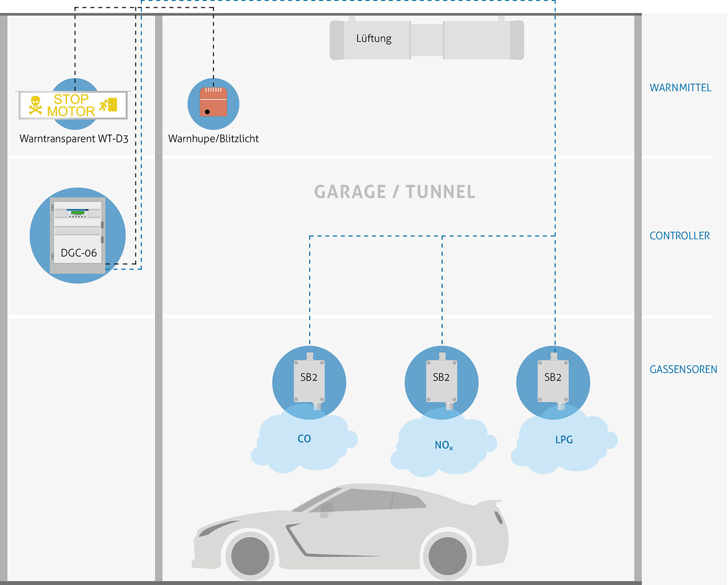Click the GARAGE / TUNNEL heading
Image resolution: width=728 pixels, height=585 pixels.
point(395,192)
